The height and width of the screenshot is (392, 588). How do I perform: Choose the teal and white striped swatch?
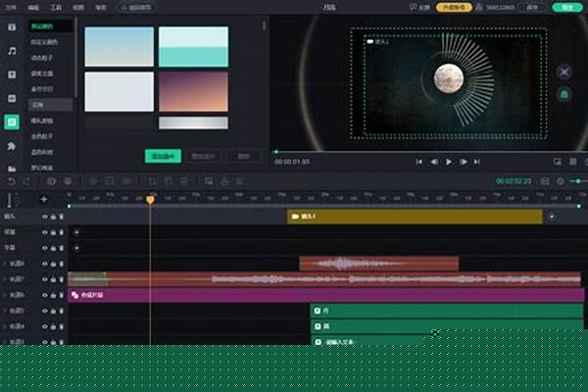(x=193, y=46)
